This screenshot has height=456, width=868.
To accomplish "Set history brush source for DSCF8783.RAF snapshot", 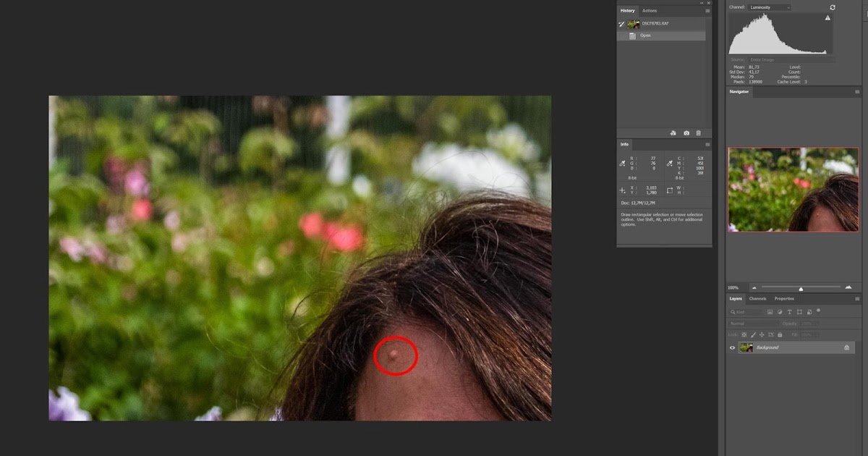I will 621,24.
